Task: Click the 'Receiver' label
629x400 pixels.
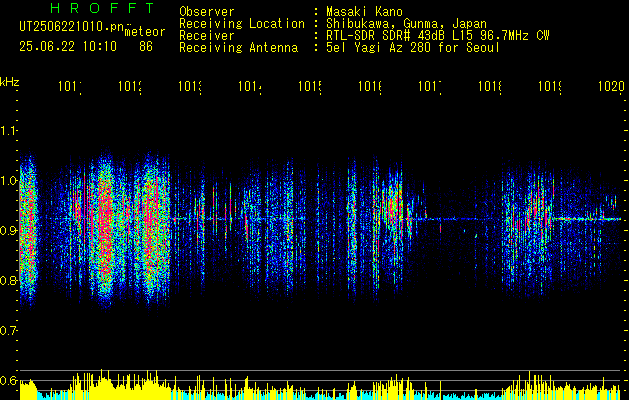Action: [x=207, y=36]
